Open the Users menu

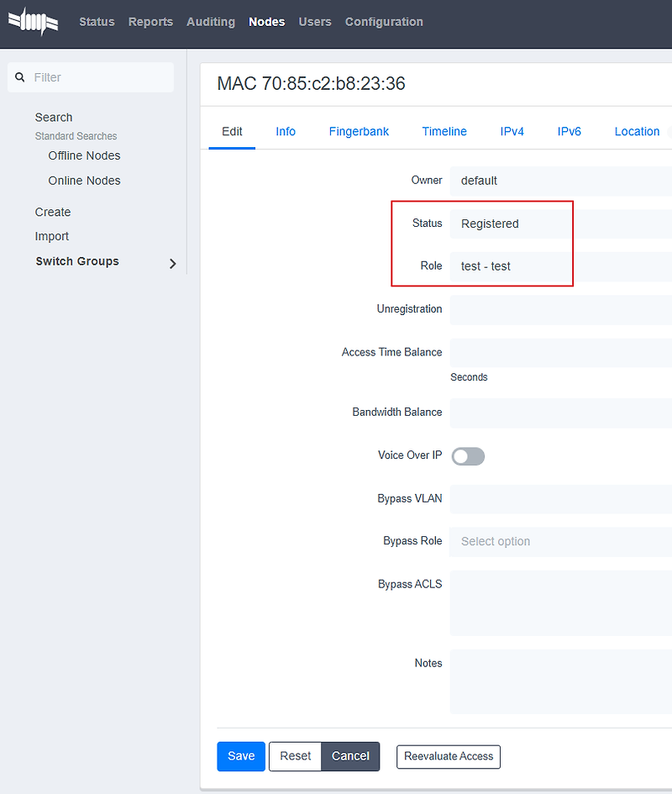pyautogui.click(x=315, y=22)
